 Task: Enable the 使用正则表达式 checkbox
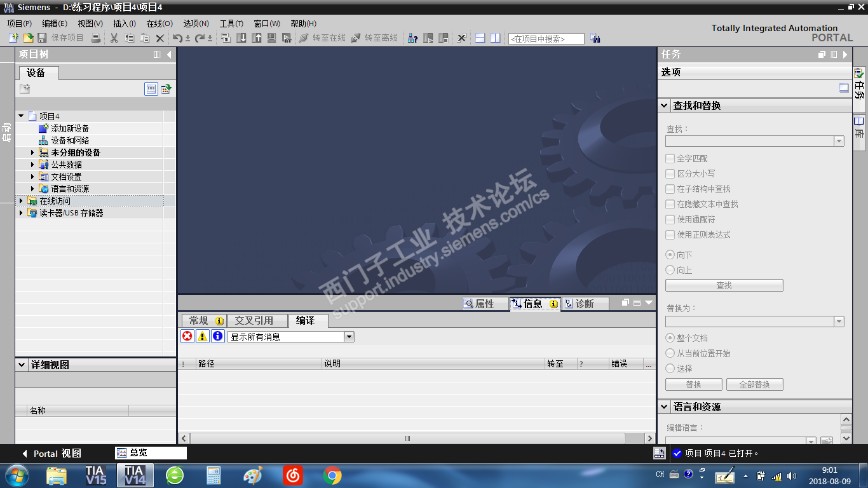(670, 234)
